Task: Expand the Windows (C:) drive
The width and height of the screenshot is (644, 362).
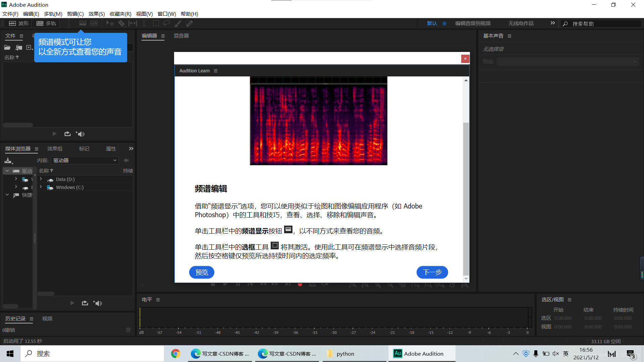Action: (41, 187)
